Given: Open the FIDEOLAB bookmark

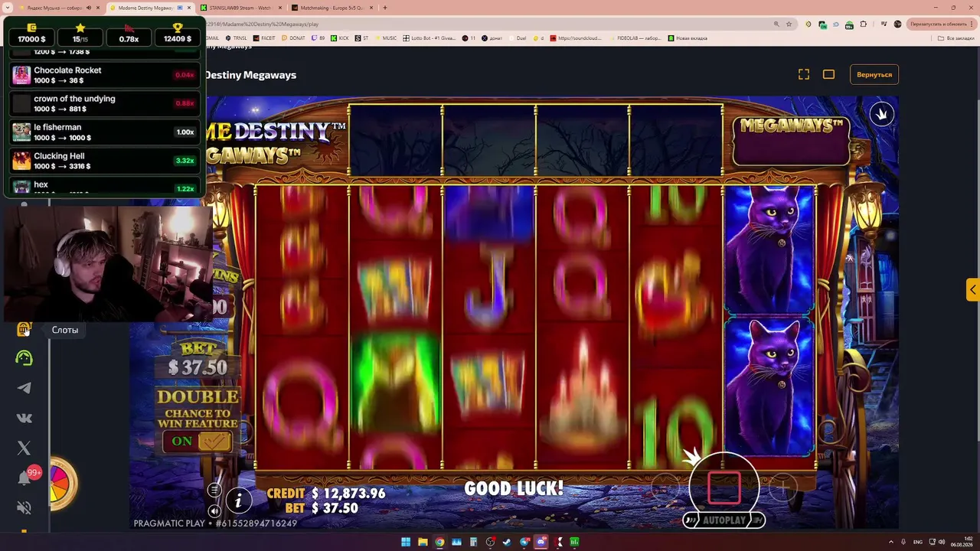Looking at the screenshot, I should [x=635, y=38].
